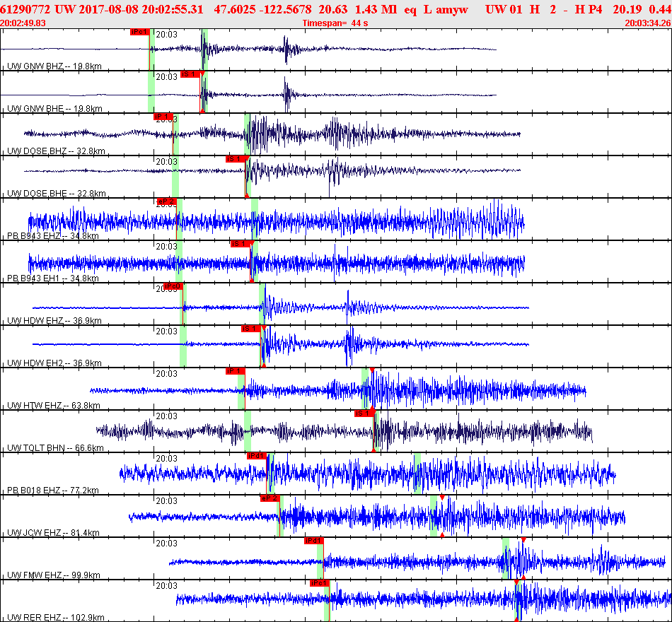Click the 'UW HDW EH2 -- 36.9km' channel label
672x622 pixels.
click(x=54, y=363)
